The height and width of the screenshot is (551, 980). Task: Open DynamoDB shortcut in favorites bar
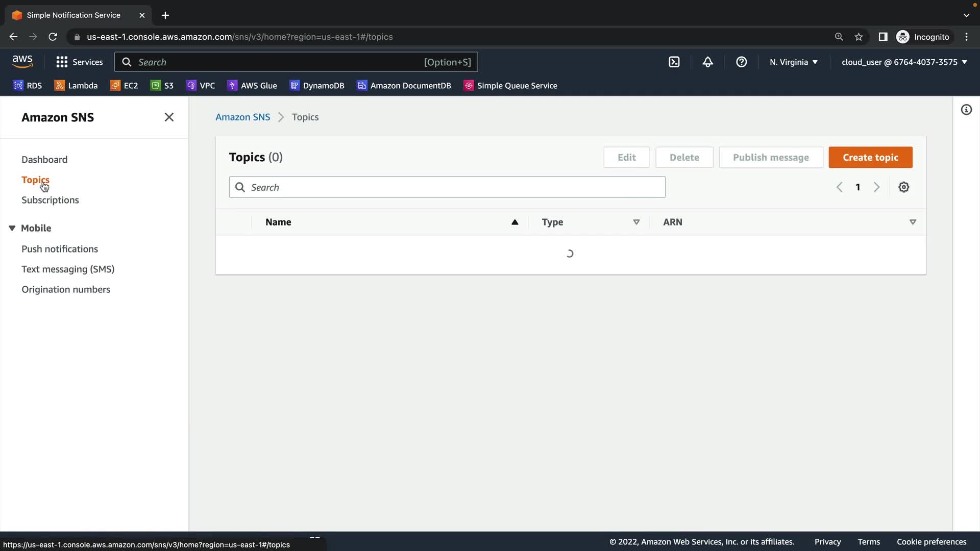pyautogui.click(x=317, y=86)
